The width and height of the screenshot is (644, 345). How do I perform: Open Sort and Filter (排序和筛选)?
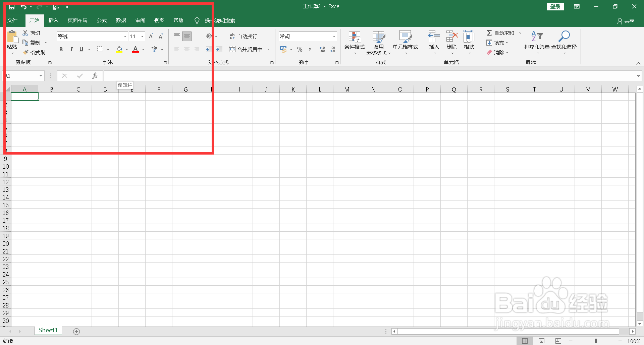click(537, 43)
